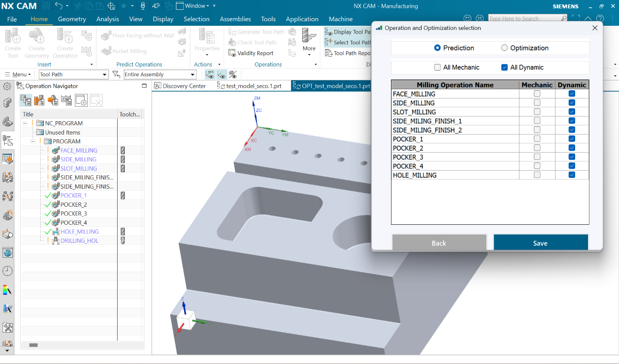Open the web browser globe icon in resource bar
The width and height of the screenshot is (619, 364).
pyautogui.click(x=7, y=253)
